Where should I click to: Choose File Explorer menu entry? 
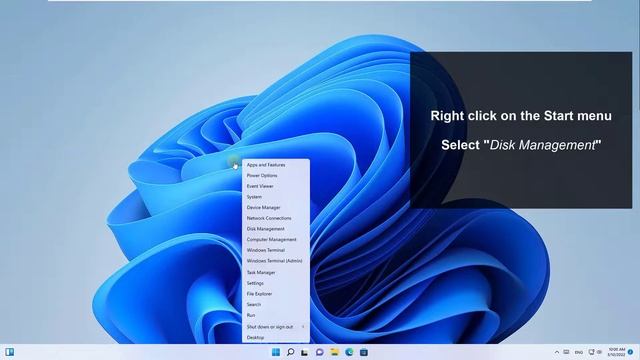pos(276,294)
